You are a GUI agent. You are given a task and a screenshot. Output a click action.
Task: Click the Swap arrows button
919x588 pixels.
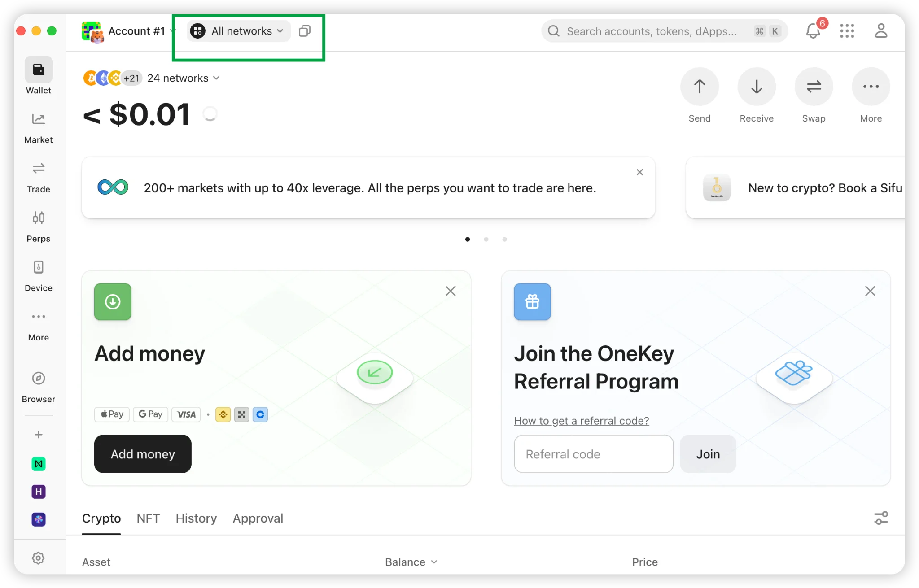pyautogui.click(x=813, y=87)
